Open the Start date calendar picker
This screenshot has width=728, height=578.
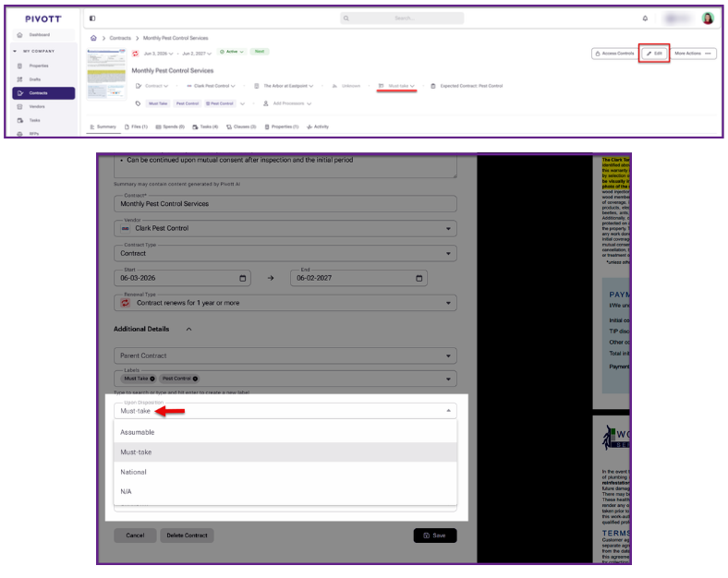pyautogui.click(x=242, y=278)
